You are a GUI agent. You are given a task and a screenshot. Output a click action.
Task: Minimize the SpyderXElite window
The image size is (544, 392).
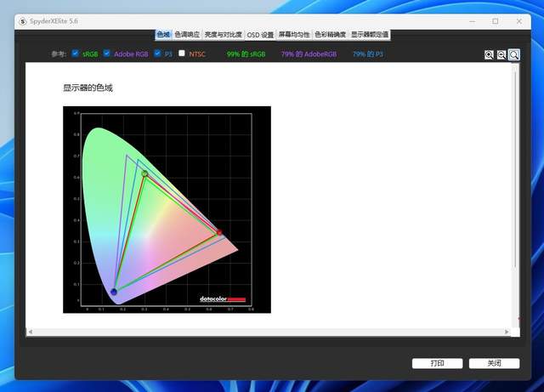pyautogui.click(x=473, y=21)
